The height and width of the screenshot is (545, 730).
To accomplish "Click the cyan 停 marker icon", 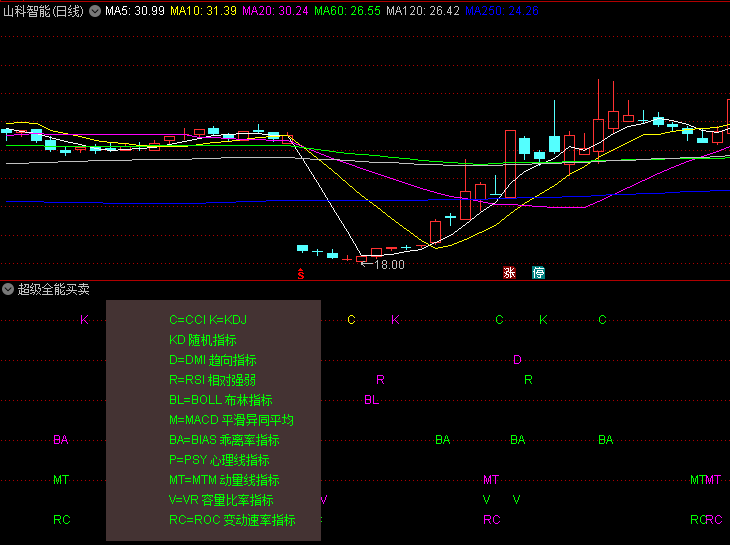I will click(539, 272).
